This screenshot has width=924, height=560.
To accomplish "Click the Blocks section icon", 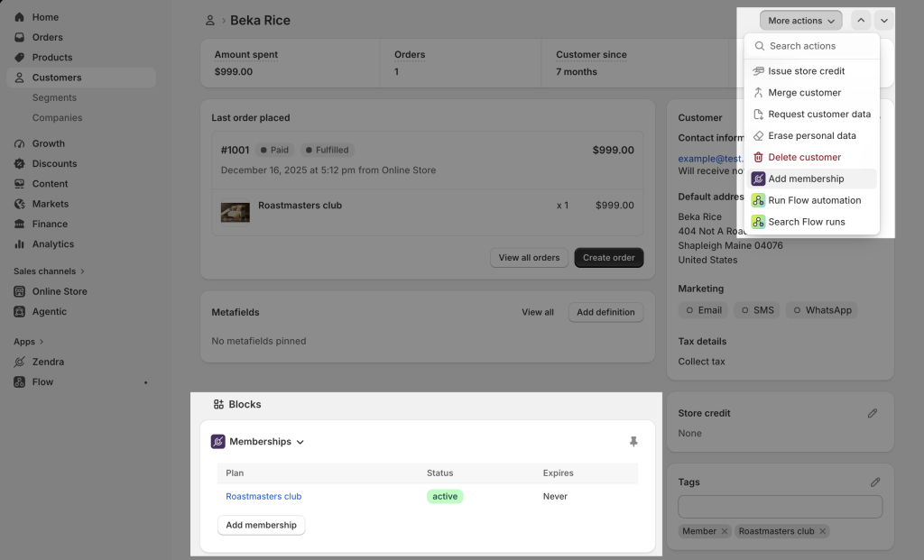I will pos(218,404).
